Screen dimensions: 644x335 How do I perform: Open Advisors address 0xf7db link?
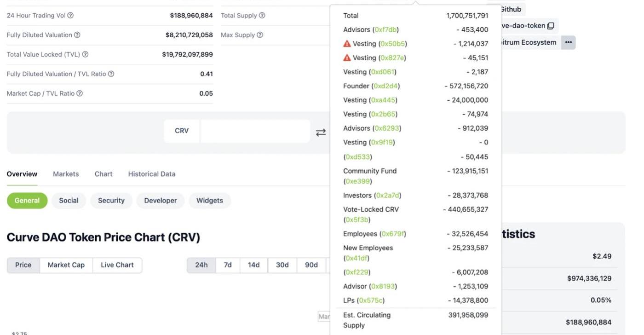tap(385, 29)
